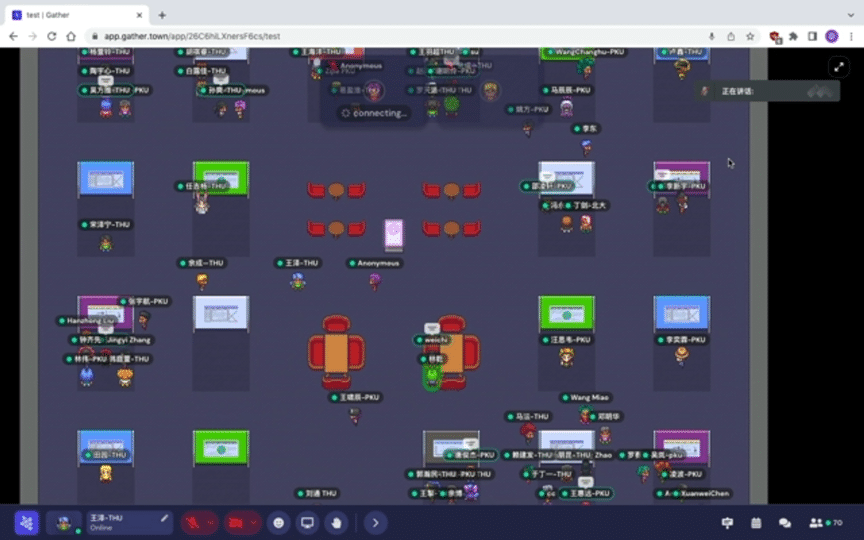Open a new browser tab

(162, 15)
